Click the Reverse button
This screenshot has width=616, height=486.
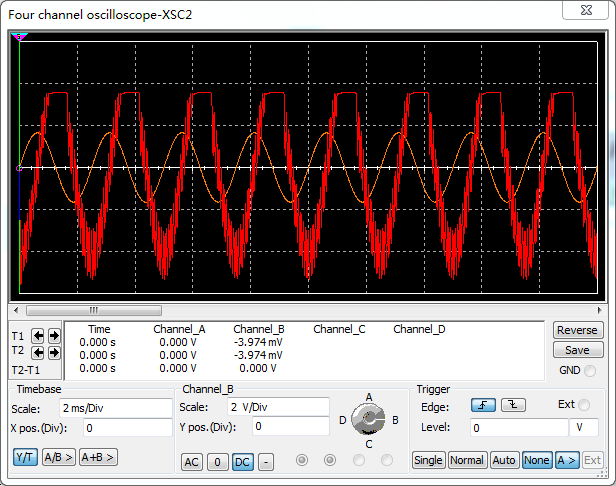pos(577,330)
